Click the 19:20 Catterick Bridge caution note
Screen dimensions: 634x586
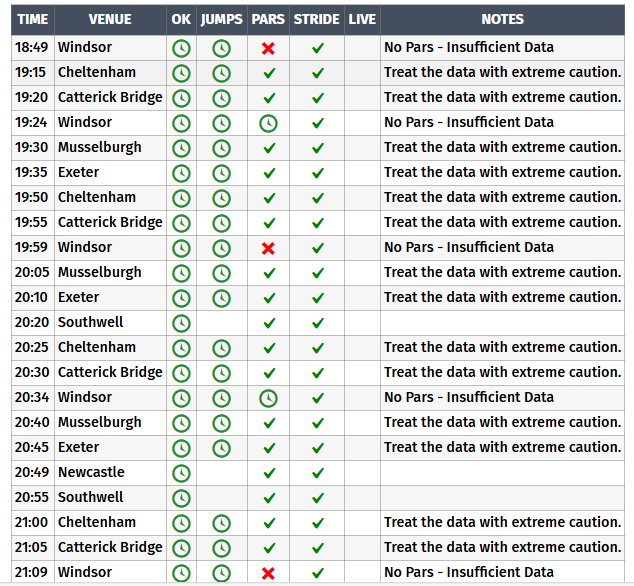(x=502, y=97)
